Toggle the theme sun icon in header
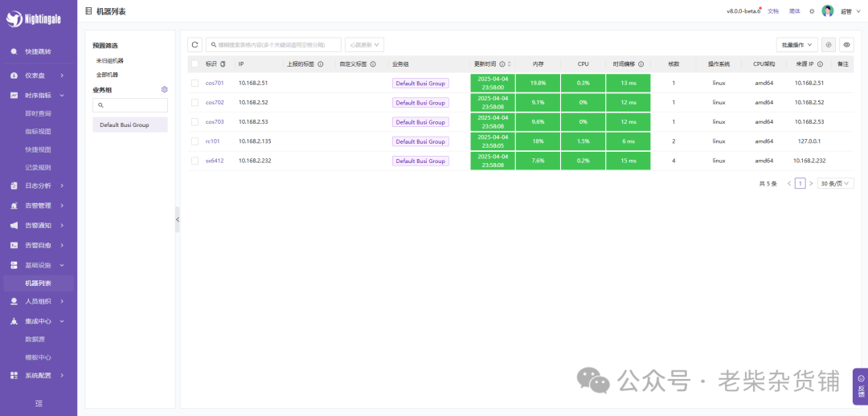The width and height of the screenshot is (868, 416). tap(812, 11)
